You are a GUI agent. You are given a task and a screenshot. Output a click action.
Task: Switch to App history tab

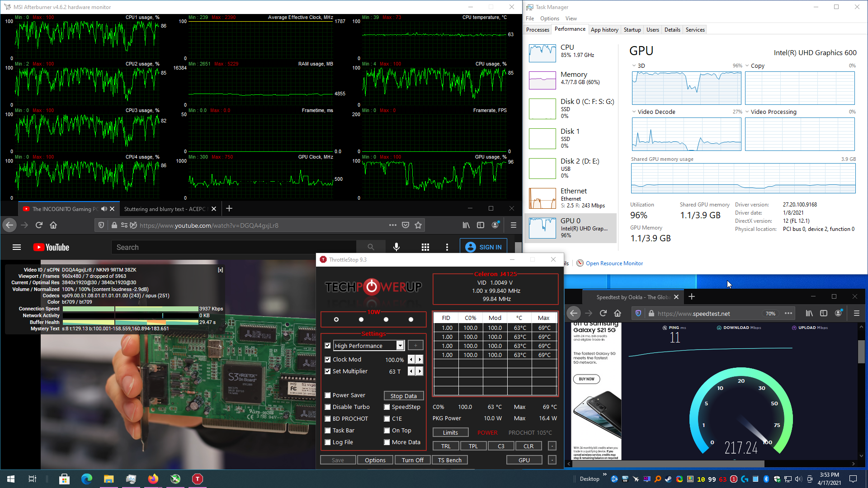tap(604, 30)
